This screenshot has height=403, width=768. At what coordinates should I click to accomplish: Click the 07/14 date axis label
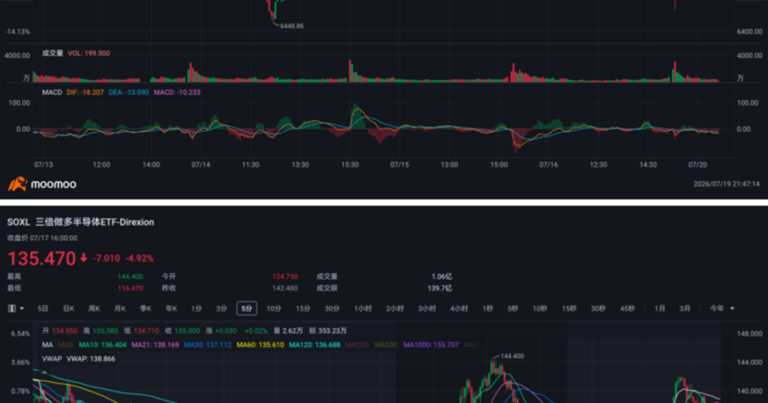click(201, 165)
